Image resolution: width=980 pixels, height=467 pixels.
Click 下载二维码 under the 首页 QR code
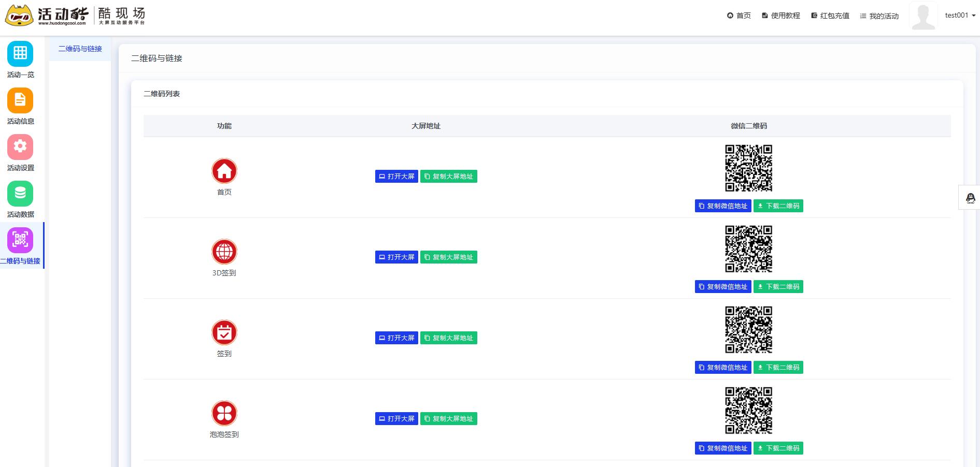pos(778,206)
